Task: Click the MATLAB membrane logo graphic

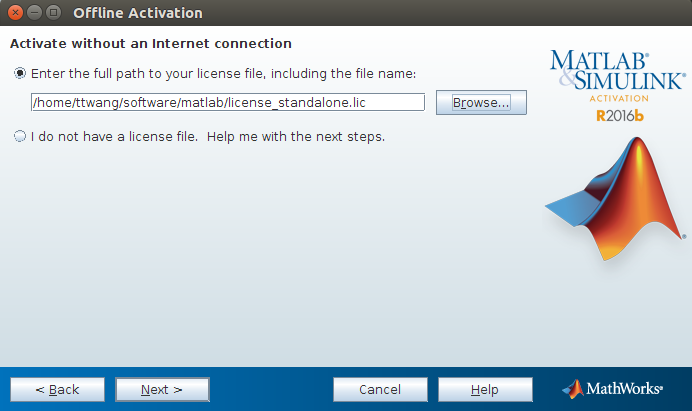Action: pos(616,199)
